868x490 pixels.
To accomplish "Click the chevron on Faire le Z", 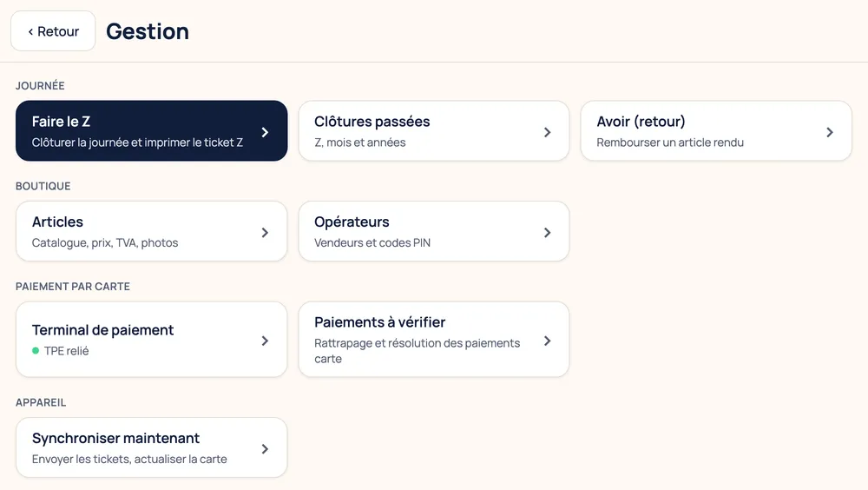I will click(x=265, y=132).
